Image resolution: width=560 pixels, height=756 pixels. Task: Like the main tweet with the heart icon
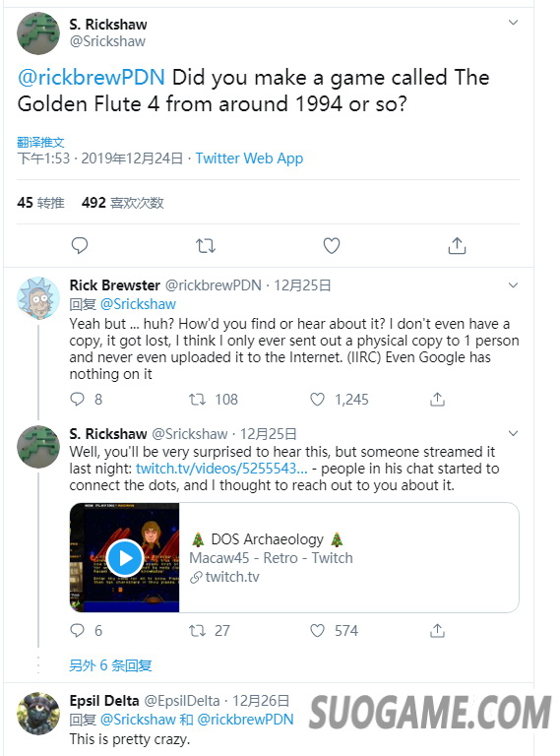pos(332,246)
